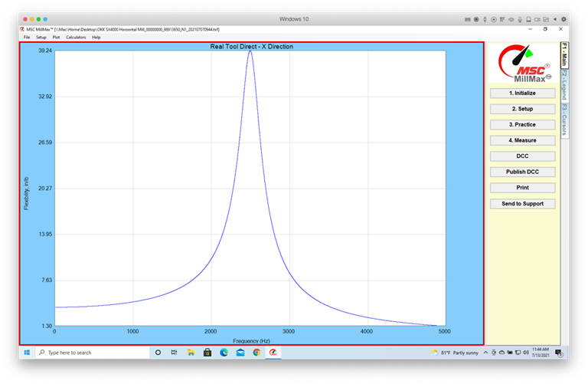Click the weather 81°F Partly sunny widget
This screenshot has height=384, width=588.
tap(455, 353)
